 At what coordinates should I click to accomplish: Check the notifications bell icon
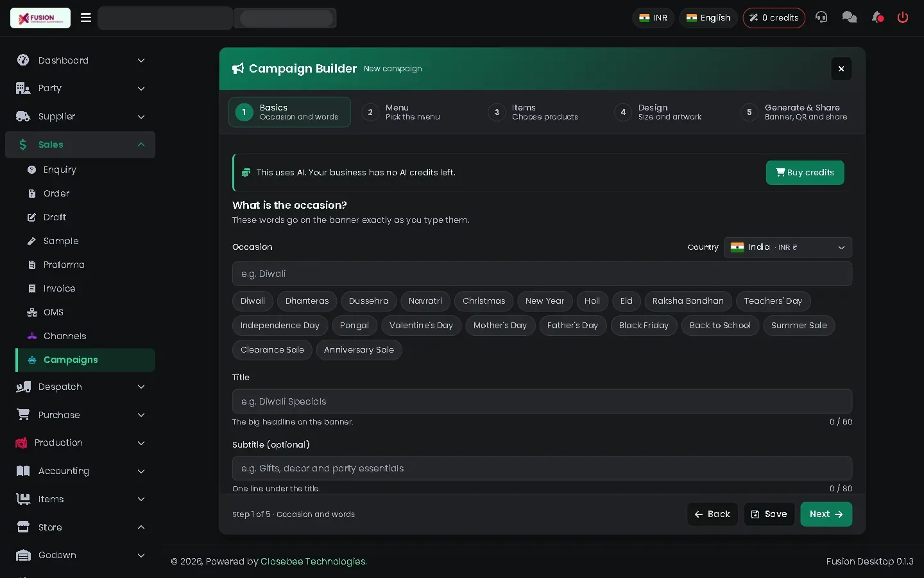coord(877,17)
